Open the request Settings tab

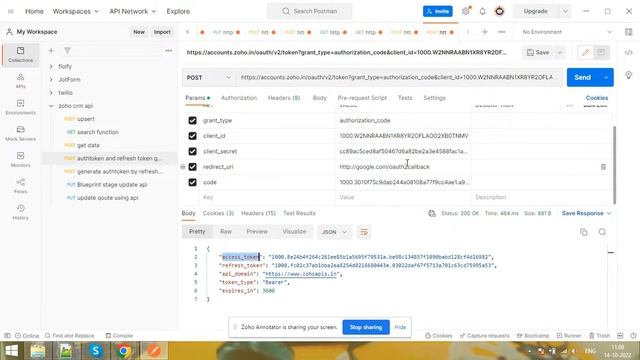click(434, 98)
